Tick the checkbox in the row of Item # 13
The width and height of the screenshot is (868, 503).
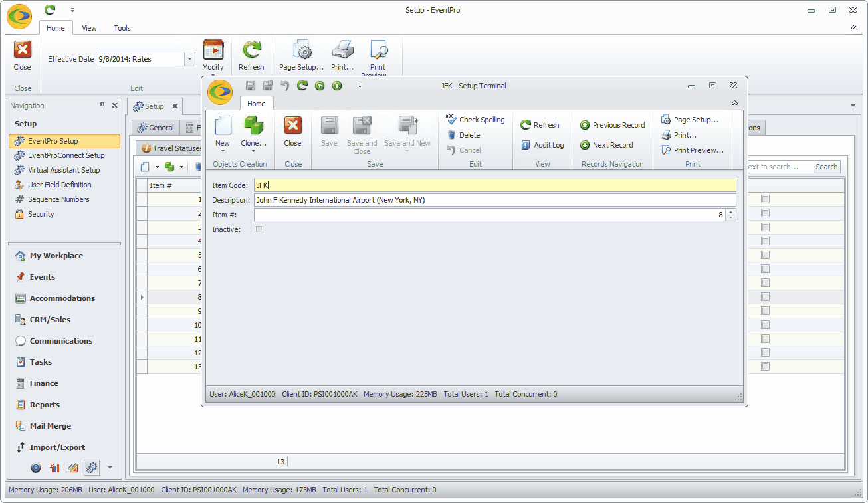765,367
